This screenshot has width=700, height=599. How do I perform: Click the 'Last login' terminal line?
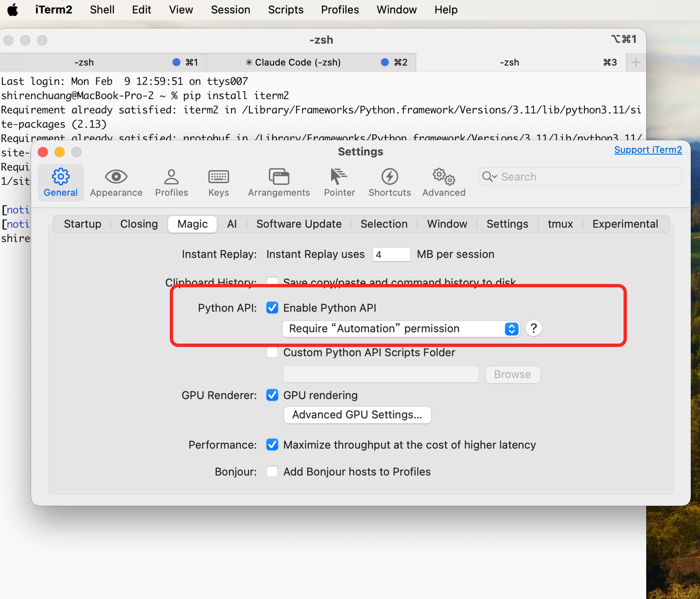[x=124, y=81]
